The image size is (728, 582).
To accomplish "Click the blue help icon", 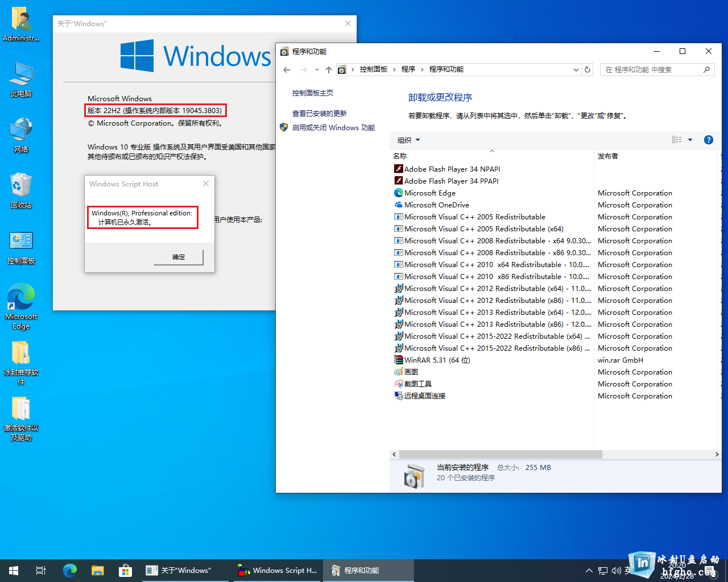I will coord(709,140).
